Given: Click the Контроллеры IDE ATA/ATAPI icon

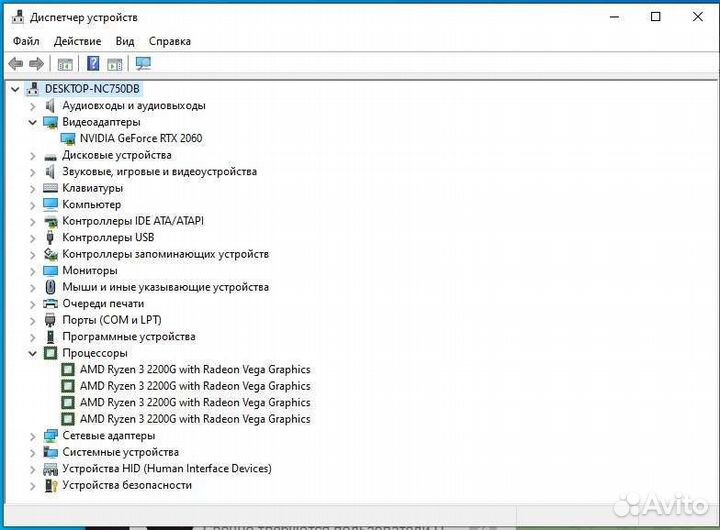Looking at the screenshot, I should [x=50, y=221].
